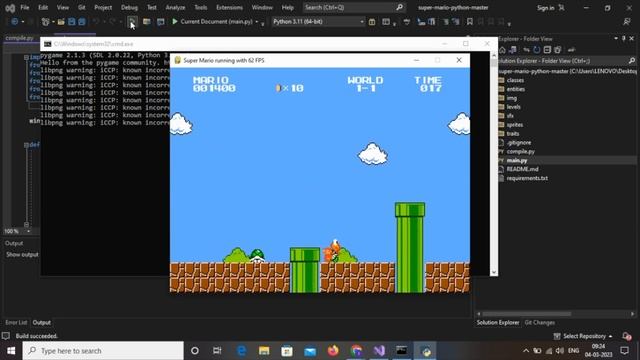This screenshot has height=360, width=640.
Task: Click the notifications bell in the status bar
Action: (627, 336)
